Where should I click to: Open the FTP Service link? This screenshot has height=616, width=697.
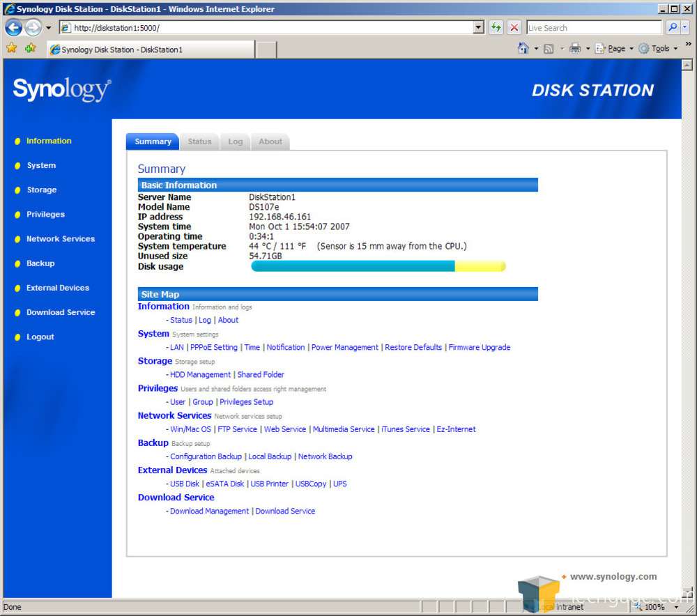point(238,429)
